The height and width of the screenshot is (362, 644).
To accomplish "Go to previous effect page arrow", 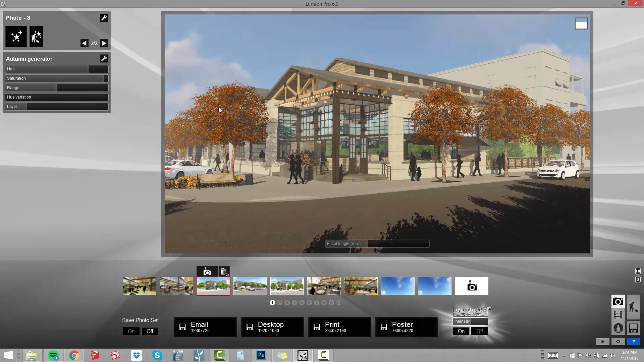I will [84, 43].
